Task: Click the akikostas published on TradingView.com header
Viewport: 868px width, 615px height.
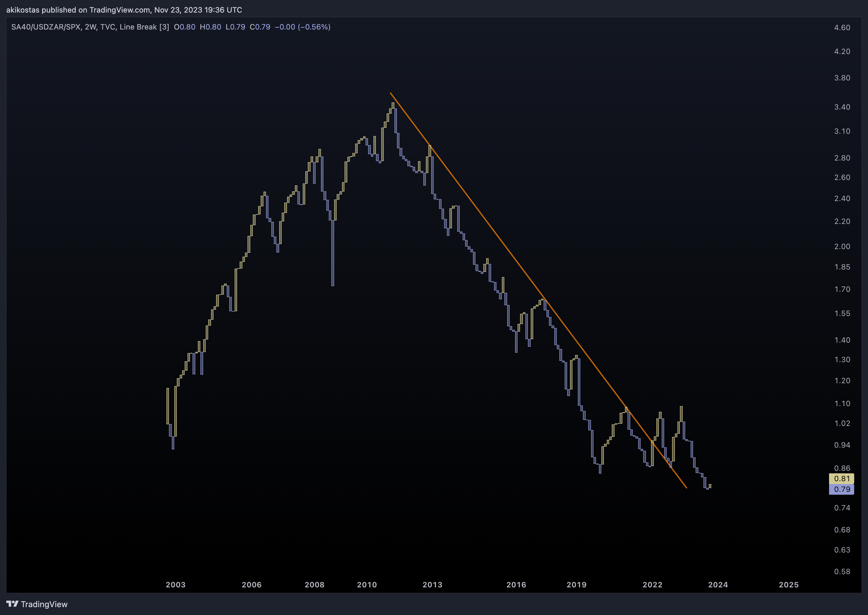Action: (124, 10)
